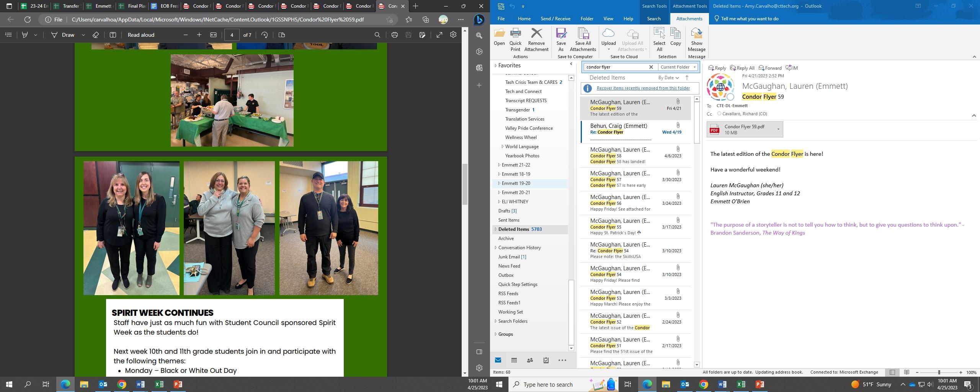Viewport: 980px width, 392px height.
Task: Click Reply All in the reading pane
Action: tap(742, 68)
